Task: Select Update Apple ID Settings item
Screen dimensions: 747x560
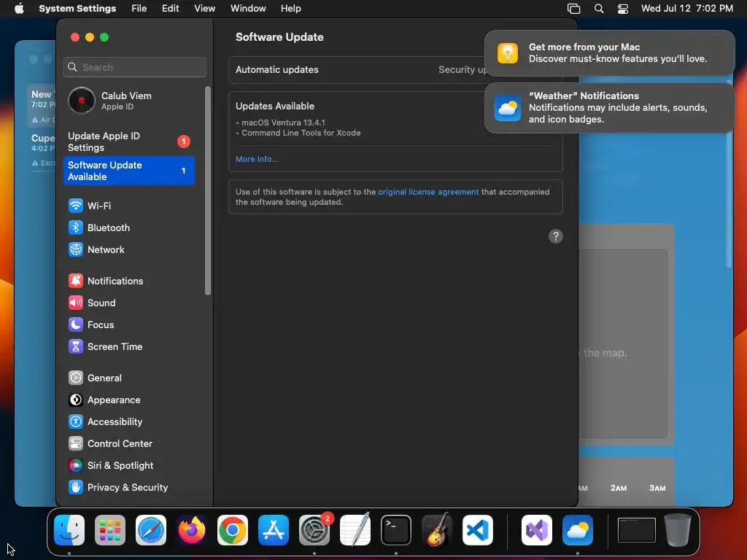Action: pos(128,142)
